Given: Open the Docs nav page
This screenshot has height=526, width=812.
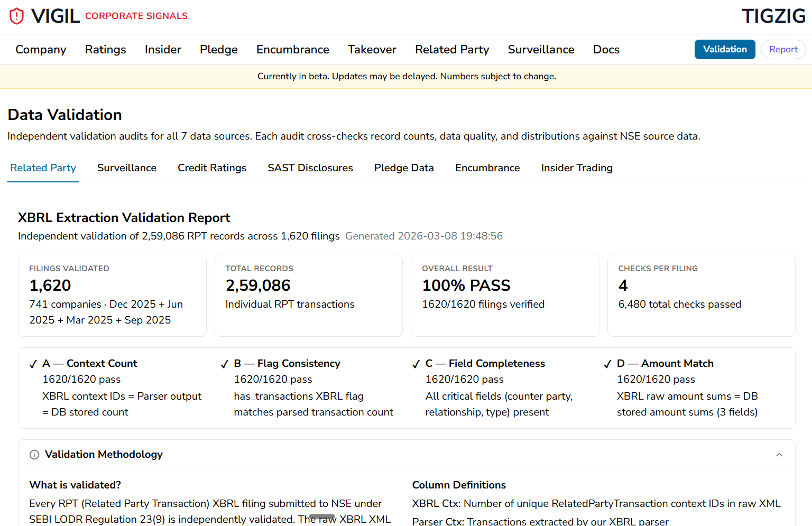Looking at the screenshot, I should coord(606,50).
